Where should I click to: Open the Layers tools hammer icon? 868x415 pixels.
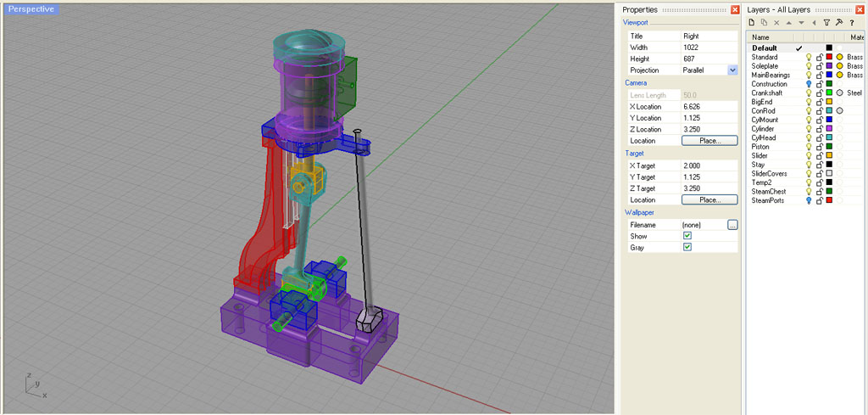click(x=838, y=23)
